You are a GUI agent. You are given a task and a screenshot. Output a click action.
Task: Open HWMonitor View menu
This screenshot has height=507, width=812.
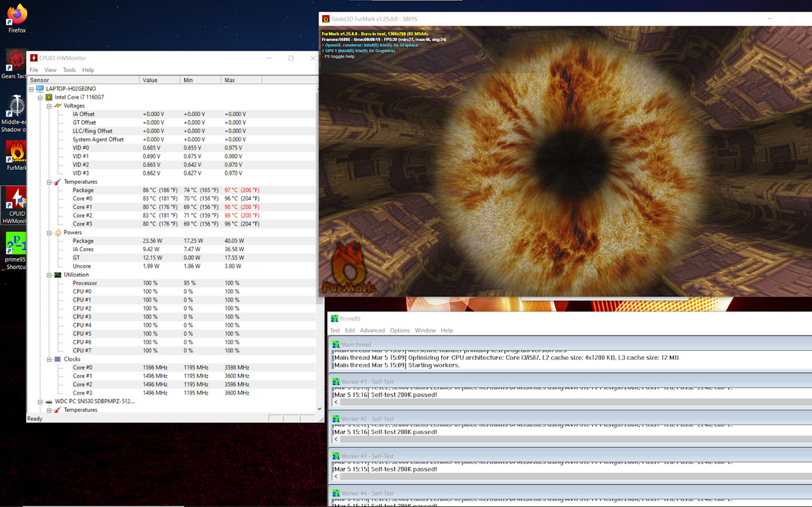point(50,70)
